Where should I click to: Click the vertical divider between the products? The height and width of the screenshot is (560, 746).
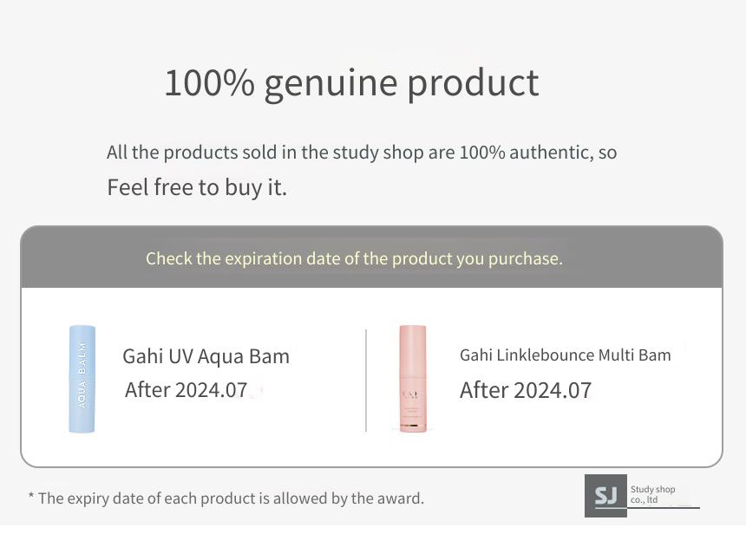point(366,381)
